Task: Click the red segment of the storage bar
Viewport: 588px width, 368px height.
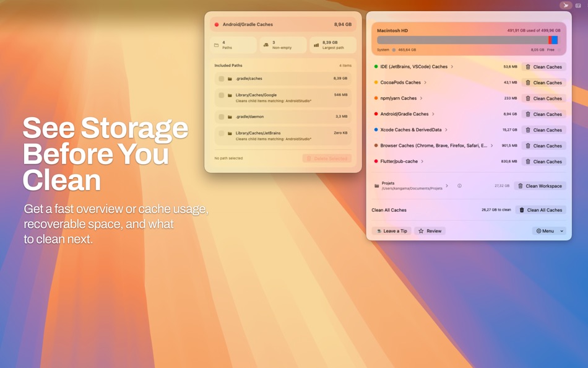Action: tap(550, 40)
